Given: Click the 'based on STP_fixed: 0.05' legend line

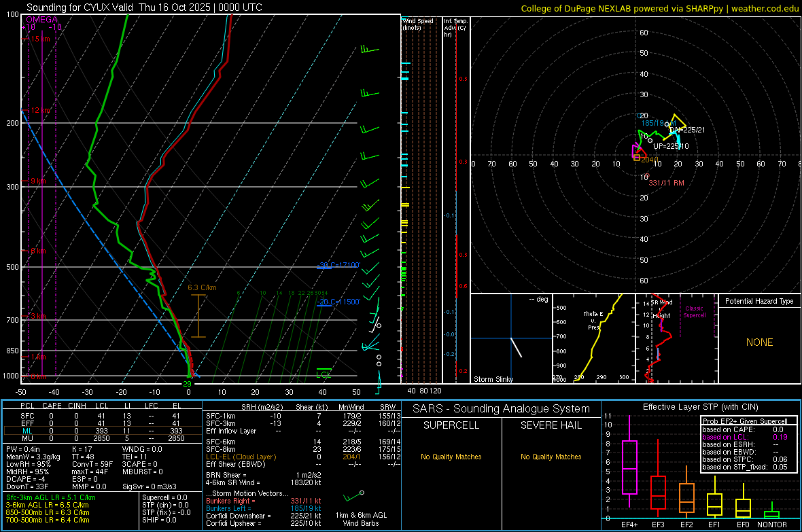Looking at the screenshot, I should point(745,467).
